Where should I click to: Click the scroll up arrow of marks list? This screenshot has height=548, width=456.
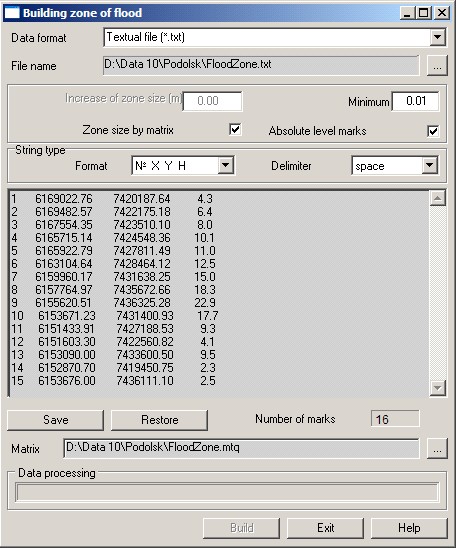coord(437,199)
